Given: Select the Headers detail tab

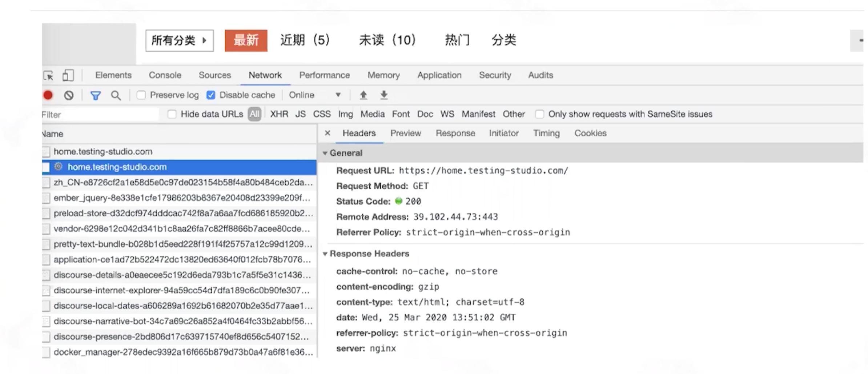Looking at the screenshot, I should coord(359,133).
